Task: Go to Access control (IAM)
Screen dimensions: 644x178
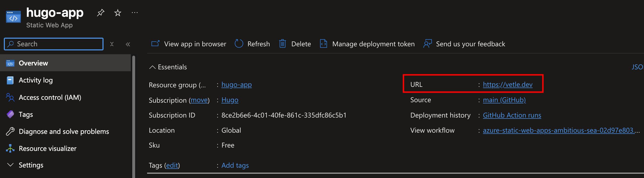Action: pos(50,97)
